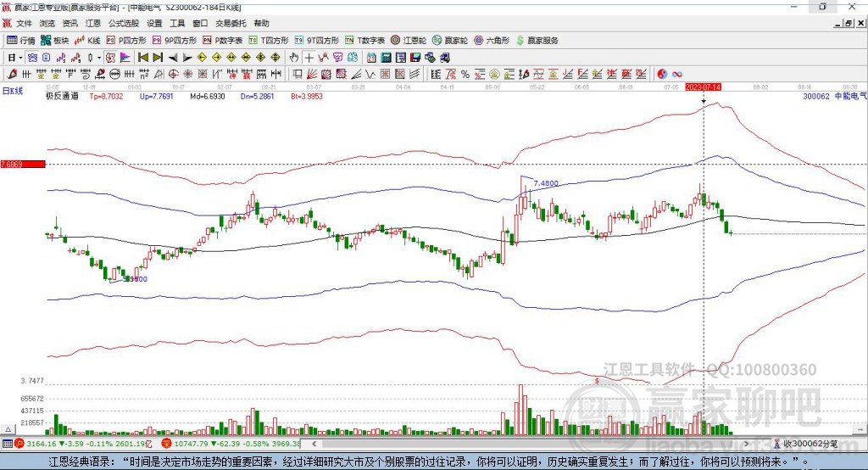
Task: Open the 行情 quotes view
Action: [x=21, y=41]
